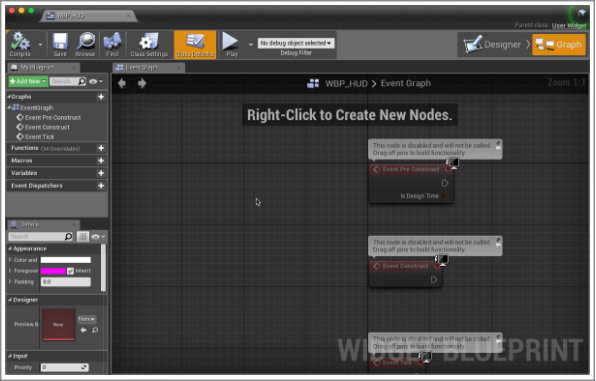Select the Details panel tab
Screen dimensions: 596x381
tap(43, 225)
